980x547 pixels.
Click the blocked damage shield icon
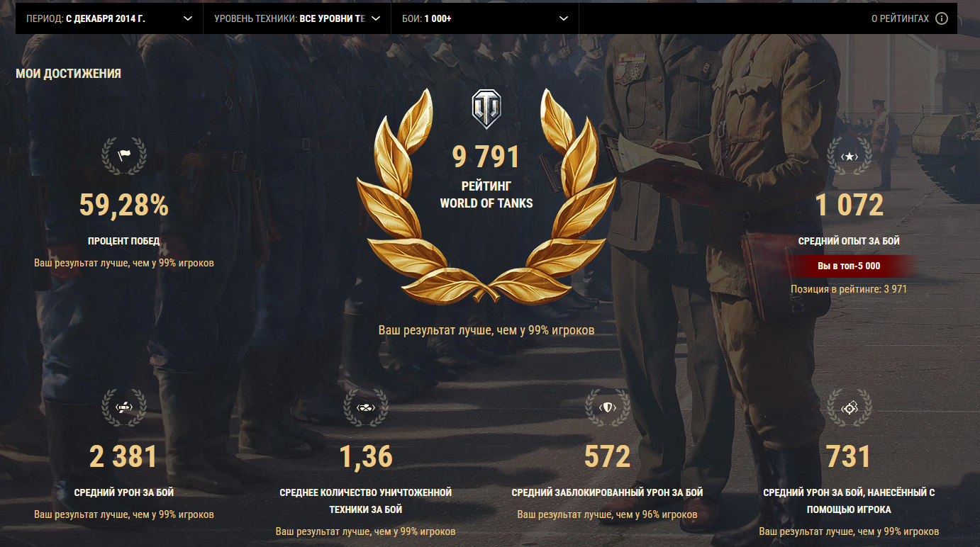(x=608, y=407)
